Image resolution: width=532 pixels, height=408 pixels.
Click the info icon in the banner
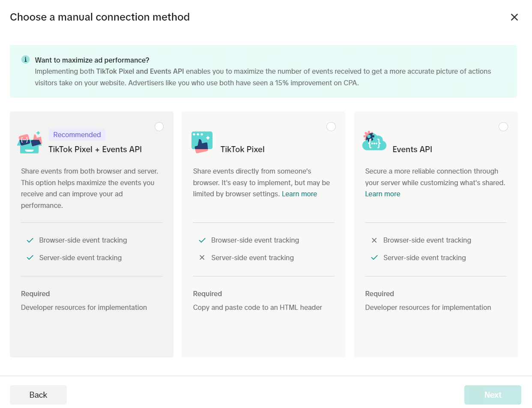(26, 60)
